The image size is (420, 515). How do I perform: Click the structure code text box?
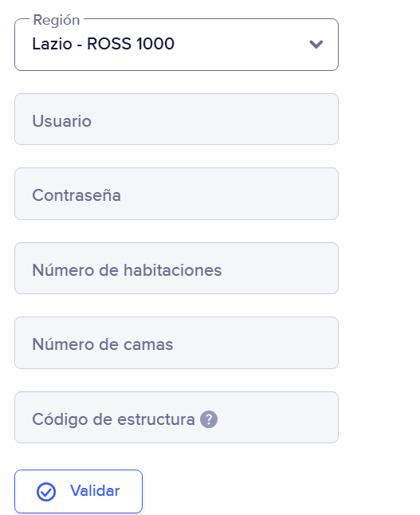pyautogui.click(x=176, y=418)
